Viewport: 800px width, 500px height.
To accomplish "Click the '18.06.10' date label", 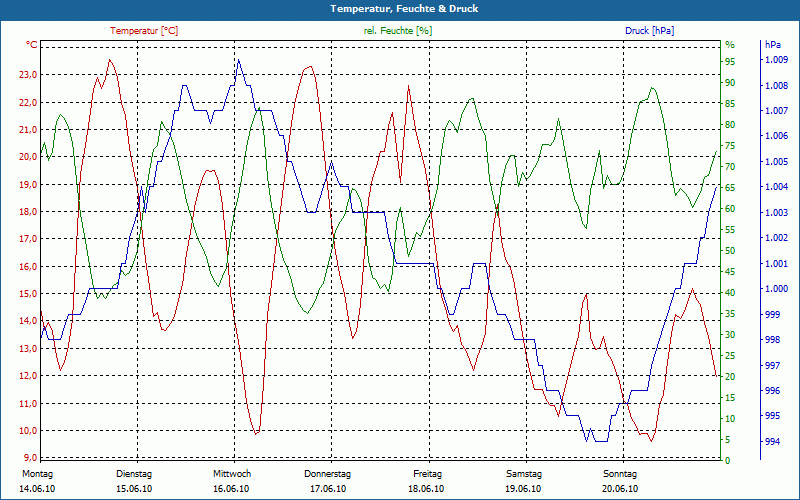I will [426, 489].
